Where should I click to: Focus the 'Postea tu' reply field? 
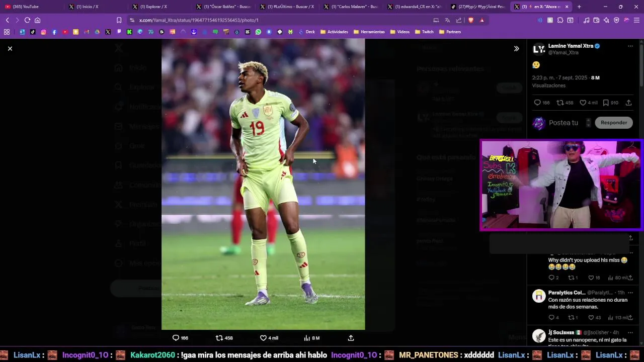(x=563, y=123)
